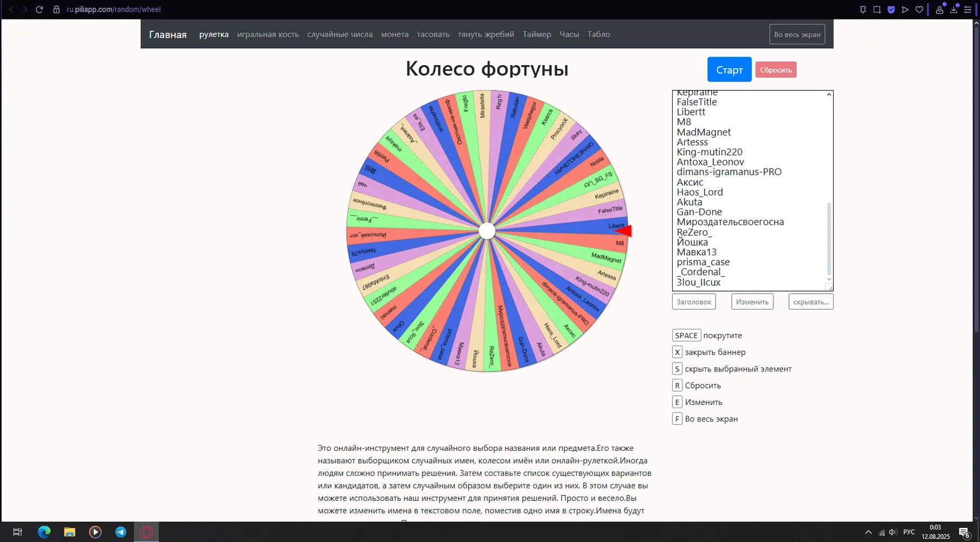Click the SPACE shortcut key label
Image resolution: width=980 pixels, height=542 pixels.
(x=686, y=335)
